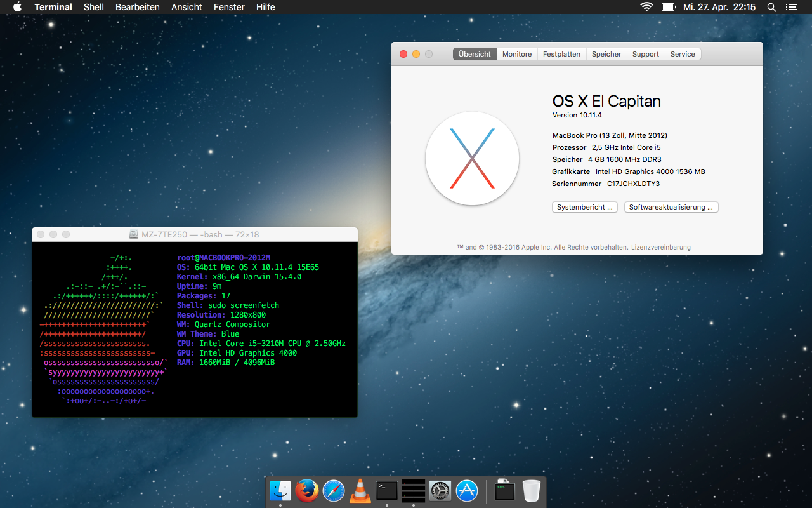Open System Preferences gear in Dock
Image resolution: width=812 pixels, height=508 pixels.
(440, 490)
